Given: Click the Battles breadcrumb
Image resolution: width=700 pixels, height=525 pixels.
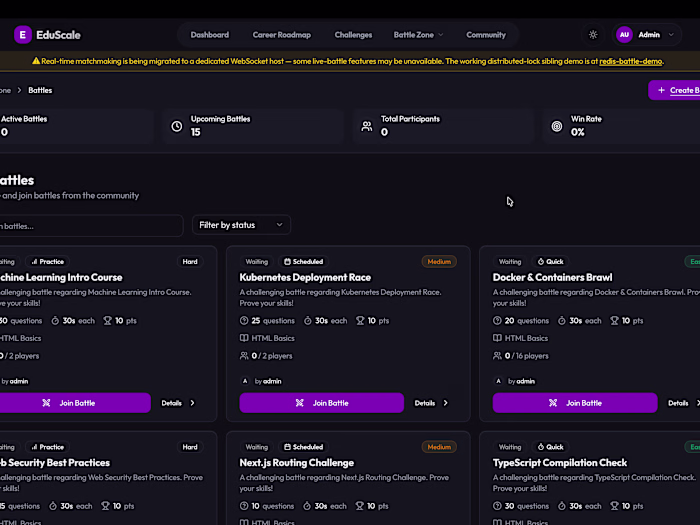Looking at the screenshot, I should tap(40, 90).
